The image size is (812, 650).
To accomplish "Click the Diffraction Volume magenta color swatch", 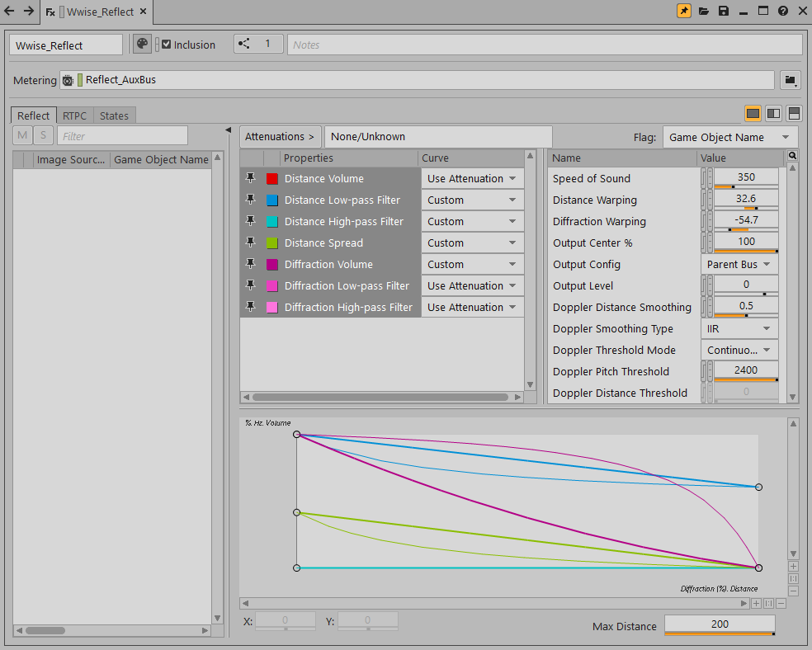I will tap(272, 265).
